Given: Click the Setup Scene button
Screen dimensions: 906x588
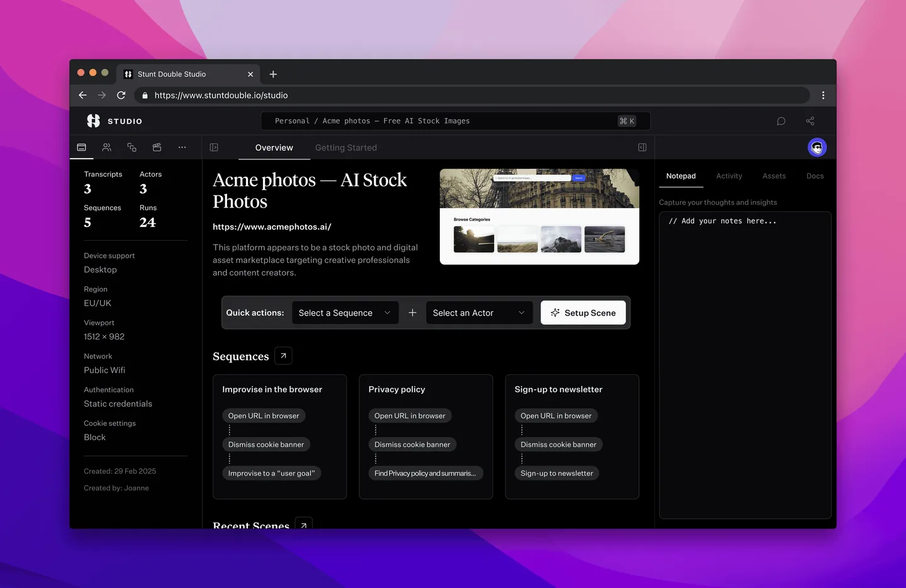Looking at the screenshot, I should click(583, 313).
